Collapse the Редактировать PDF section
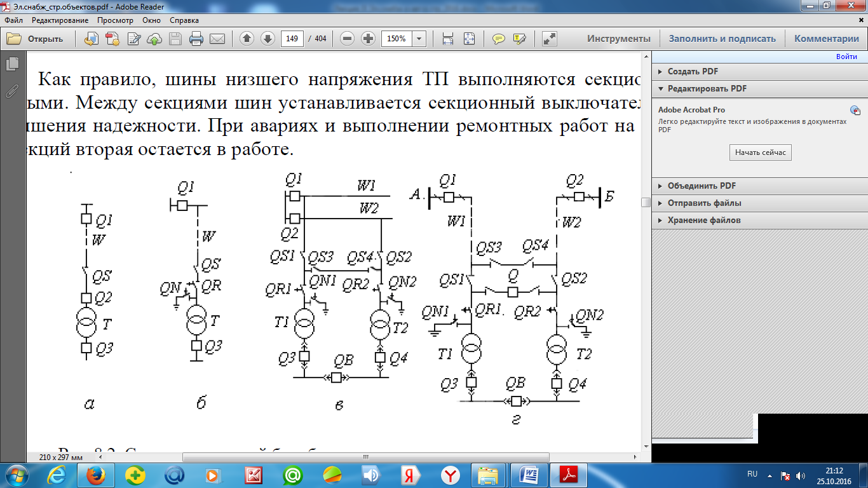 pos(760,89)
